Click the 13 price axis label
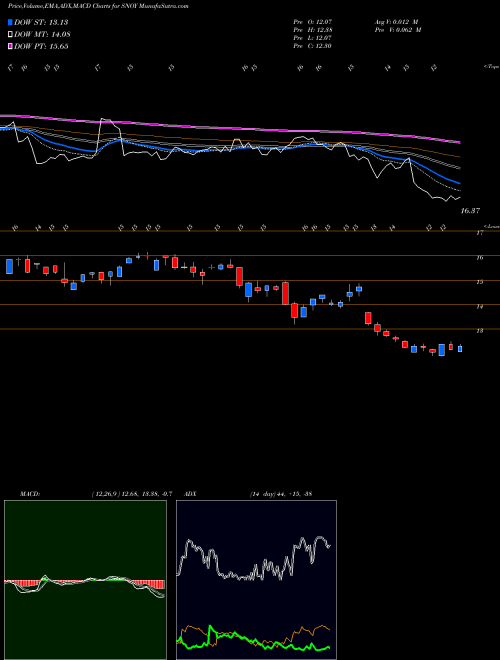Viewport: 500px width, 660px height. coord(480,331)
